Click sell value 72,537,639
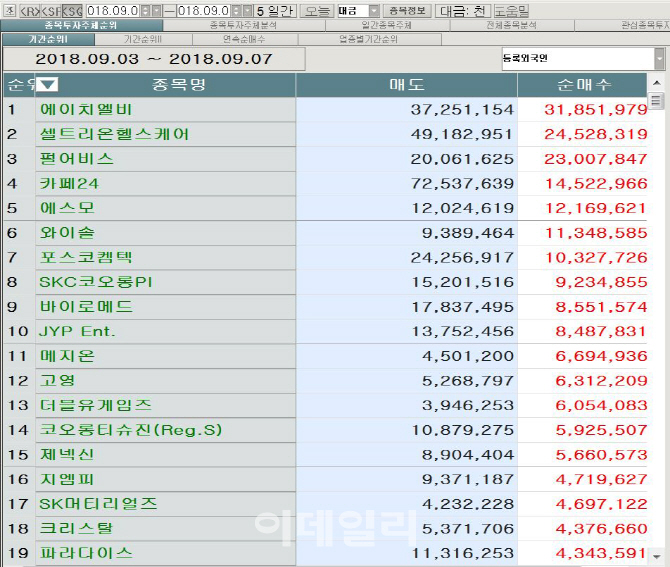Image resolution: width=670 pixels, height=567 pixels. pos(462,184)
